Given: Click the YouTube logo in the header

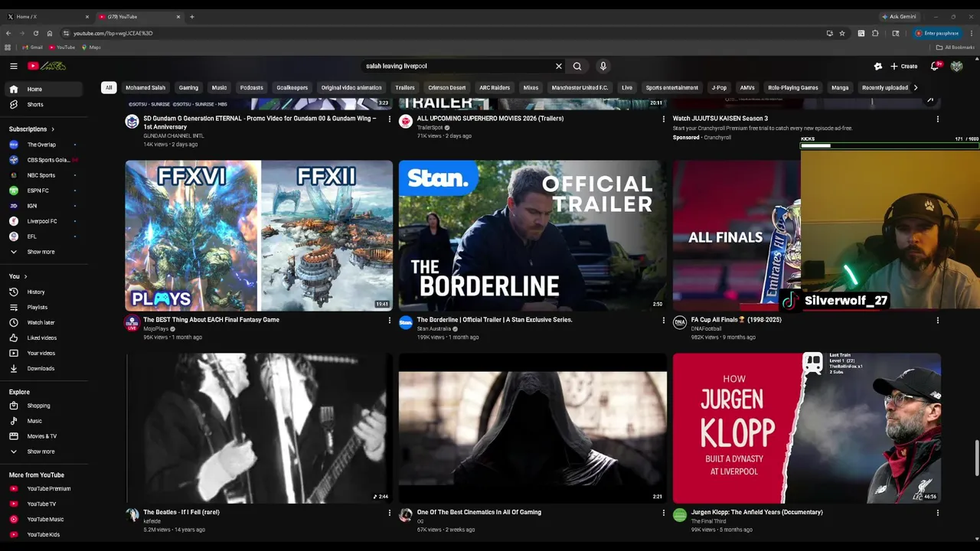Looking at the screenshot, I should tap(47, 66).
